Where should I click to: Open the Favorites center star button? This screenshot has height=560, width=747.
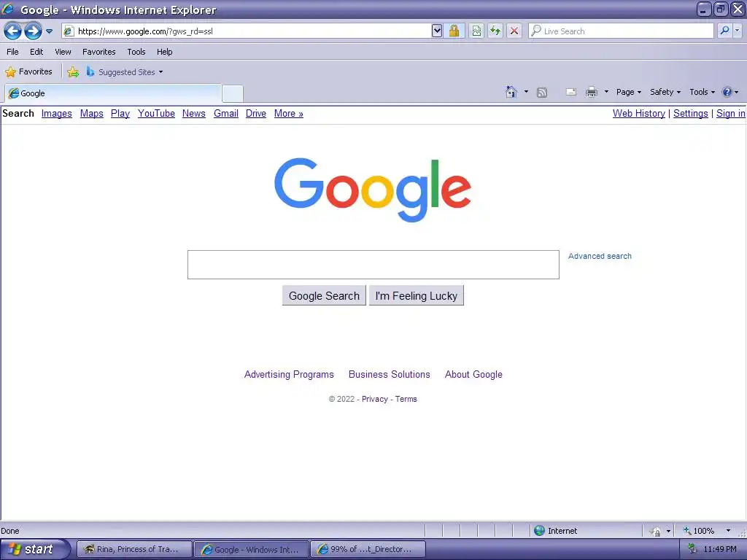[x=28, y=72]
